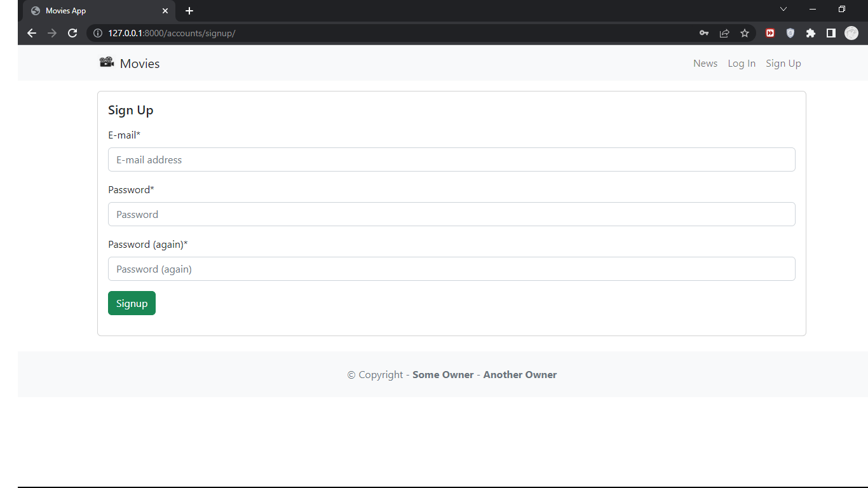
Task: Open the site info padlock icon
Action: [97, 33]
